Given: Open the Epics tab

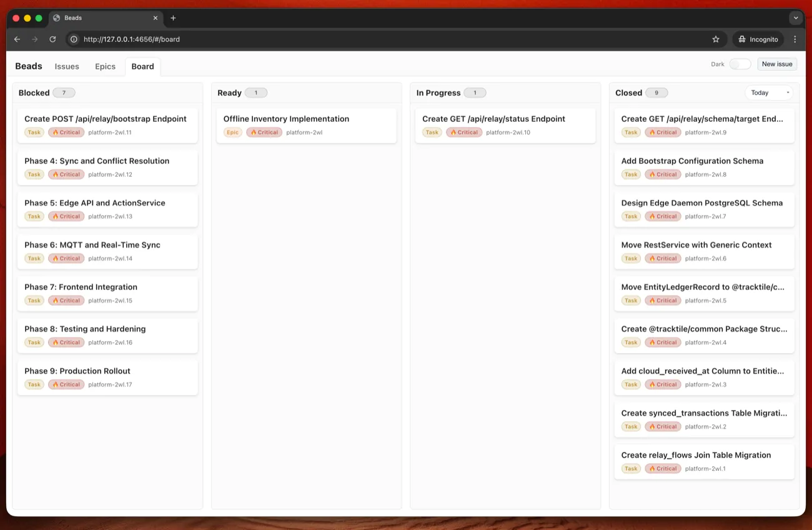Looking at the screenshot, I should tap(105, 66).
